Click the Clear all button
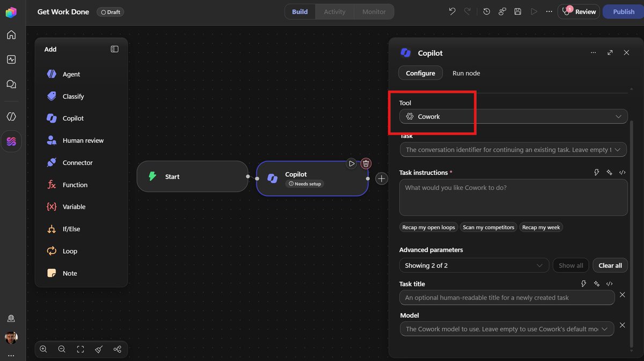Screen dimensions: 644x361 click(x=610, y=266)
